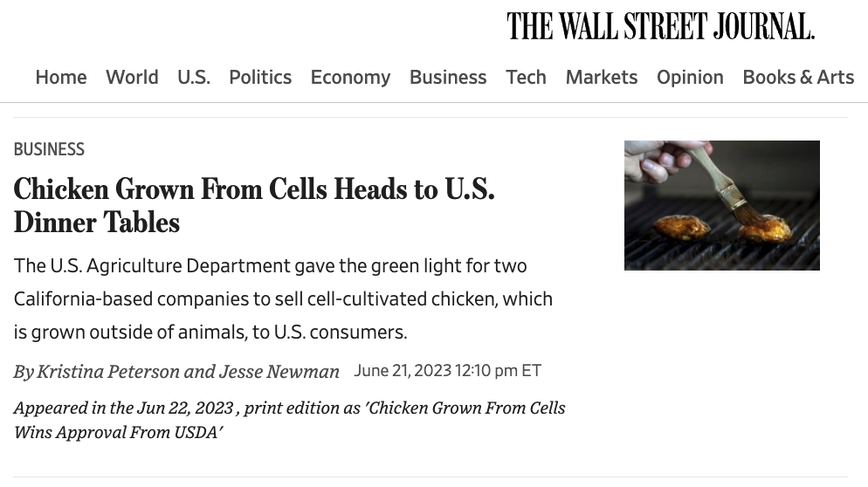The width and height of the screenshot is (868, 487).
Task: Go to the World section
Action: tap(132, 77)
